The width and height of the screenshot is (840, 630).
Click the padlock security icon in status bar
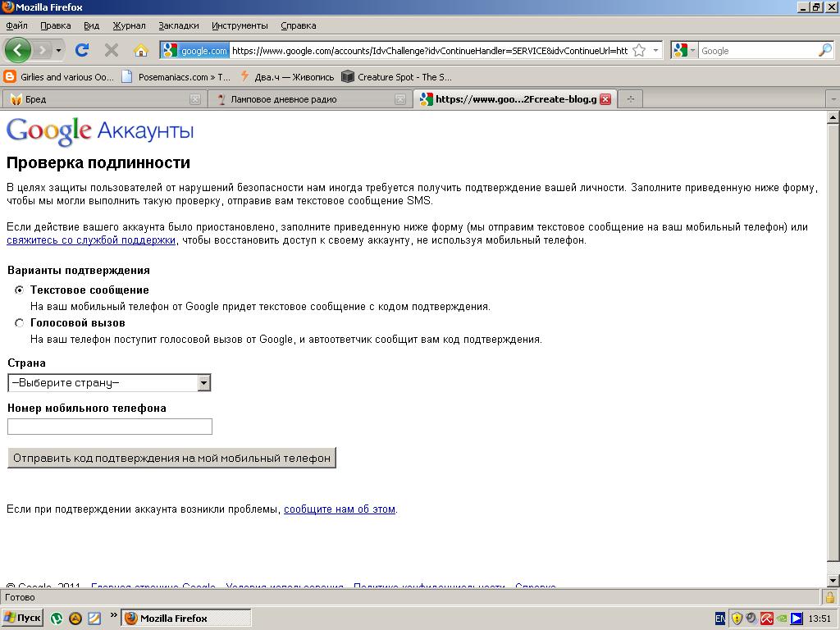830,597
